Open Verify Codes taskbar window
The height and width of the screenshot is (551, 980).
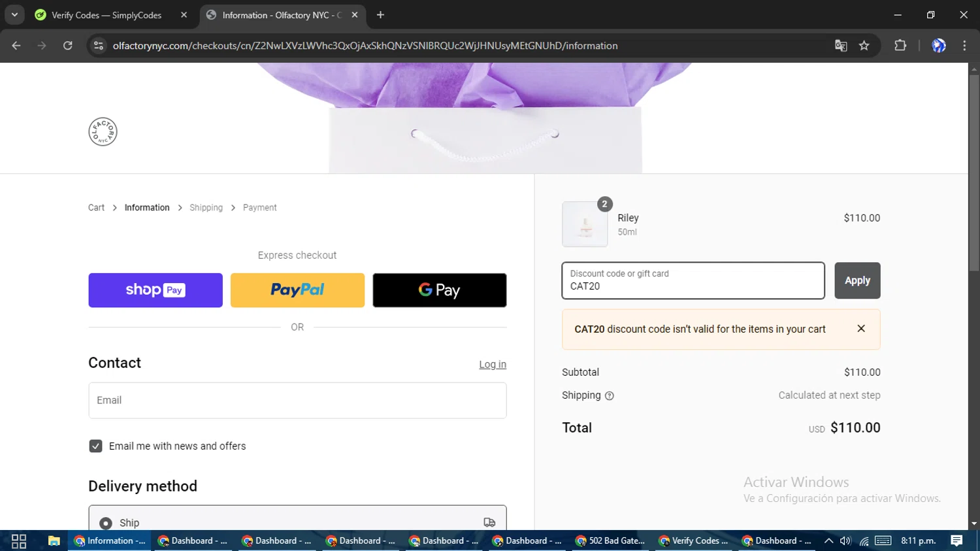(693, 541)
